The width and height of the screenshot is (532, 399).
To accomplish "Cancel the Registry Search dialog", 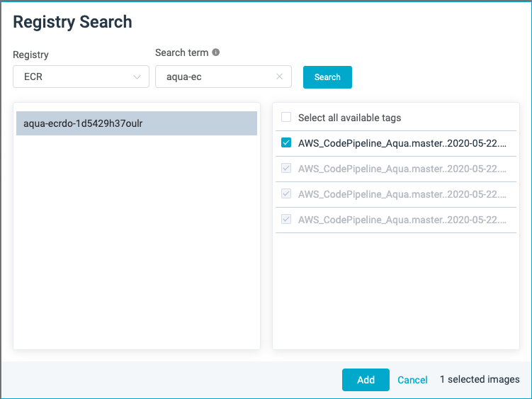I will tap(412, 380).
